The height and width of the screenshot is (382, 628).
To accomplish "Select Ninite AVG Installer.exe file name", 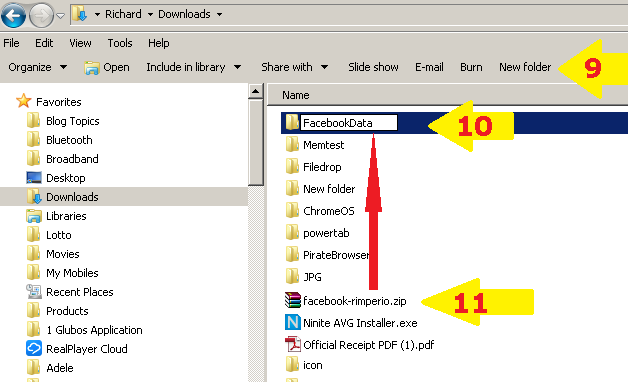I will click(360, 323).
